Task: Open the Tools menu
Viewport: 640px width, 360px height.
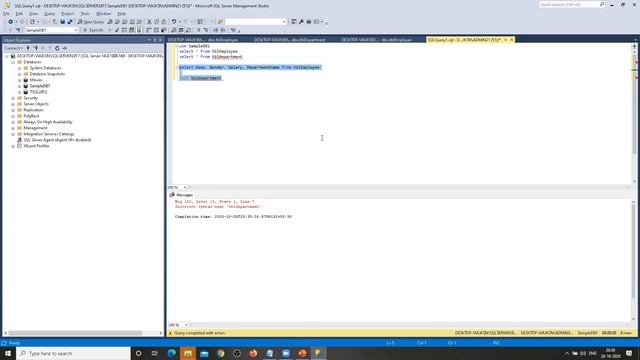Action: pos(85,13)
